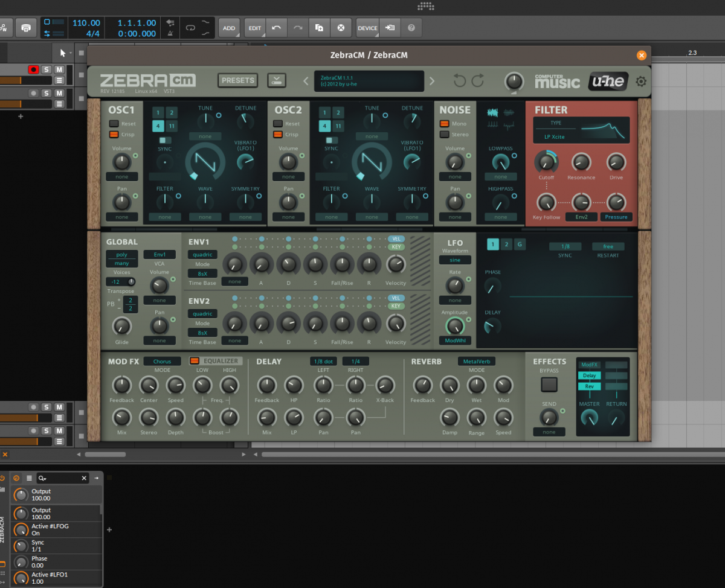Go to next ZebraCM preset

[x=431, y=81]
